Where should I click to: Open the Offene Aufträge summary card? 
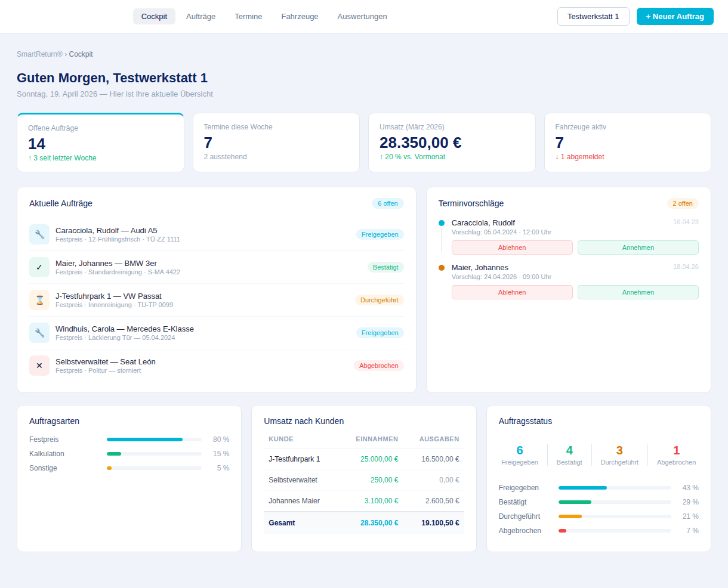100,143
